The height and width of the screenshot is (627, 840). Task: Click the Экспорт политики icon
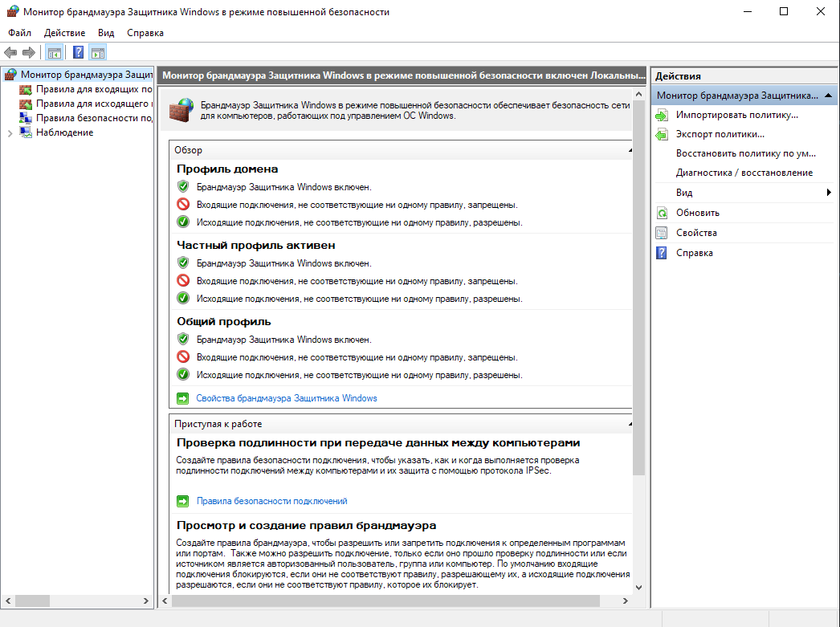pyautogui.click(x=662, y=134)
